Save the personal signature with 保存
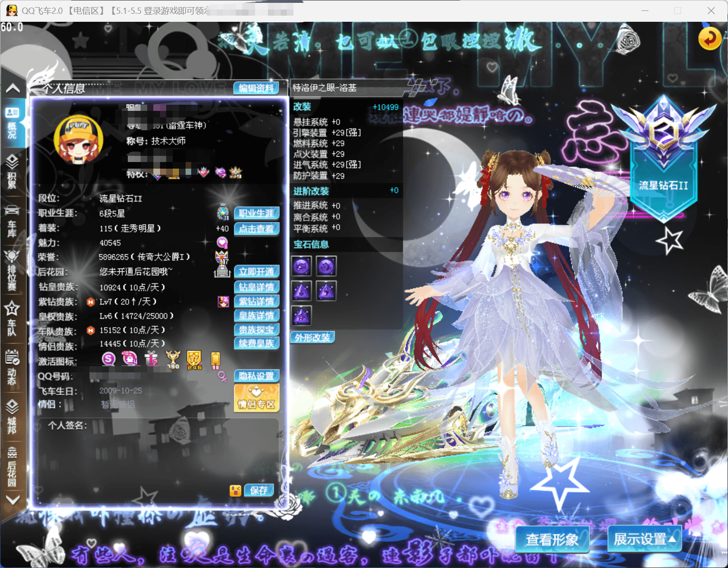 tap(259, 490)
